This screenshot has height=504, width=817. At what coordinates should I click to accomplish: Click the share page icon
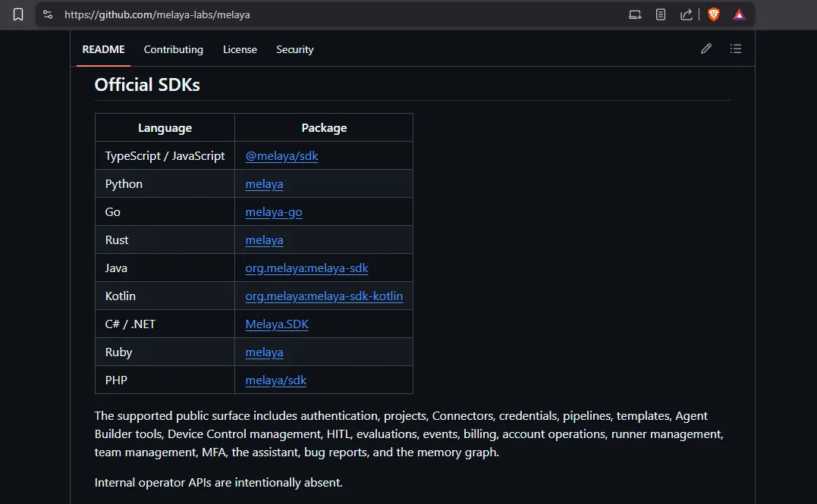[x=687, y=14]
